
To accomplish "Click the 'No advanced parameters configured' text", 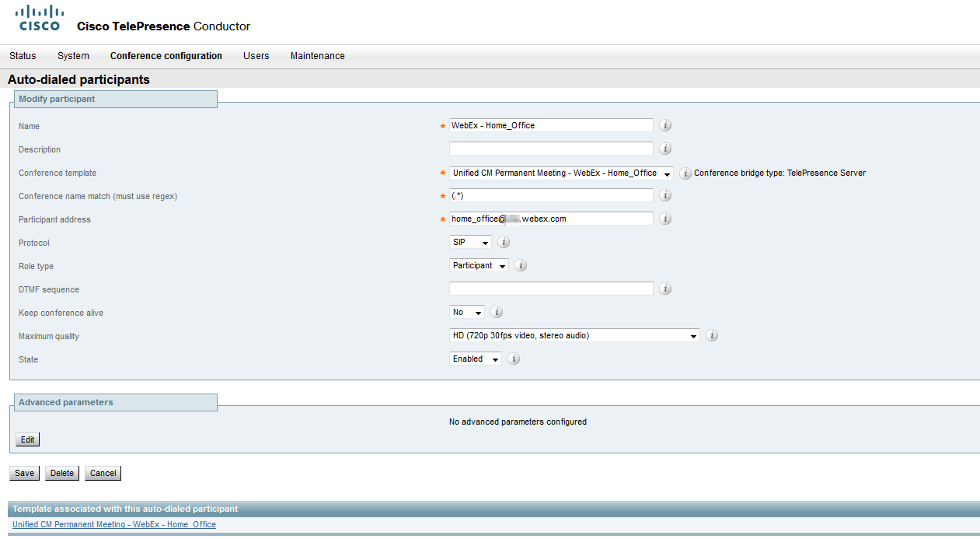I will tap(518, 422).
